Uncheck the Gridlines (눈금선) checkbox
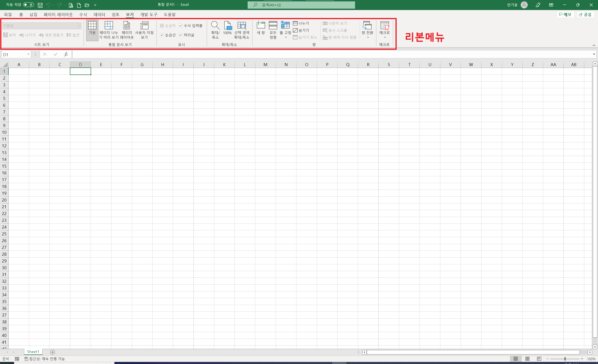Screen dimensions: 598x364 click(x=162, y=35)
